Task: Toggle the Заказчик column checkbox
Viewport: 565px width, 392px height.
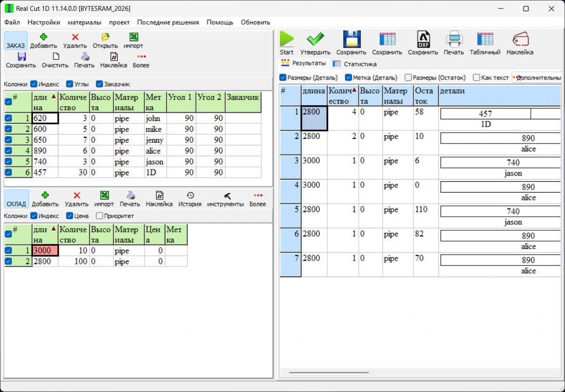Action: pos(99,84)
